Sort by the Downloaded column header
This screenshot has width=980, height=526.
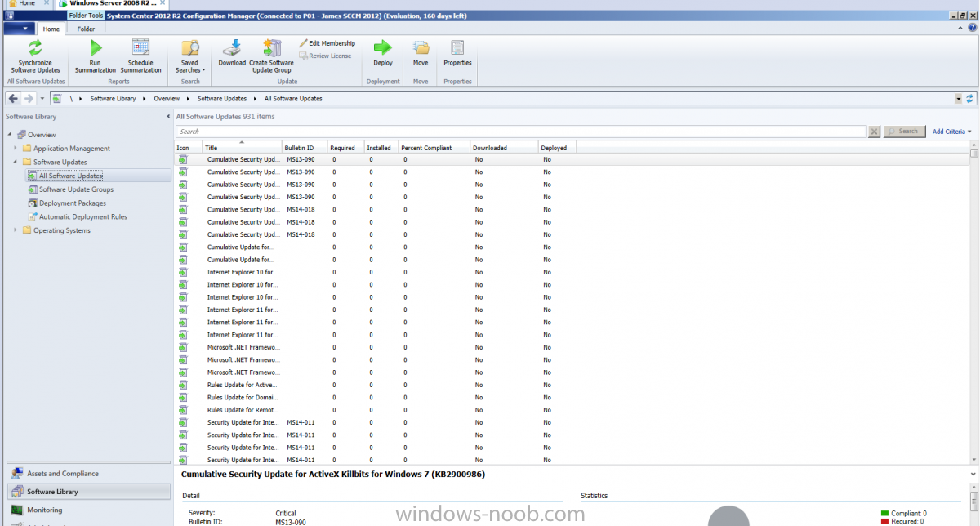[505, 148]
